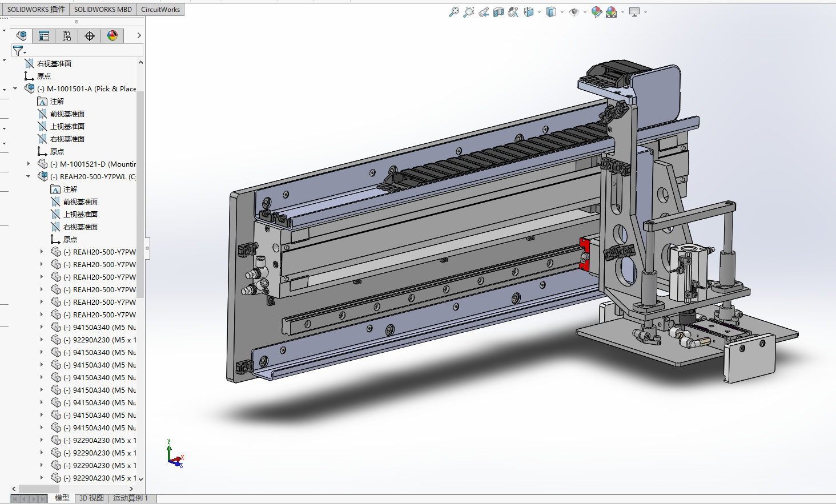This screenshot has height=504, width=836.
Task: Collapse the REAH20-500-Y7PWL tree node
Action: tap(28, 176)
